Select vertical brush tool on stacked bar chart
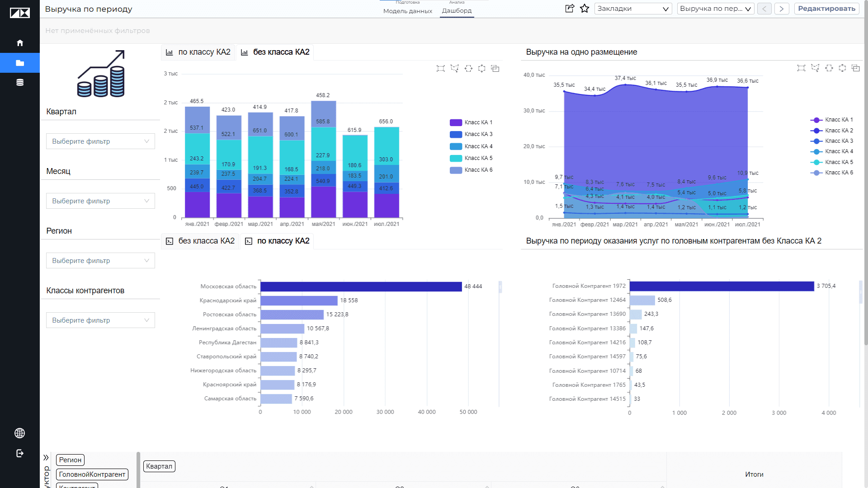Viewport: 868px width, 488px height. click(482, 68)
